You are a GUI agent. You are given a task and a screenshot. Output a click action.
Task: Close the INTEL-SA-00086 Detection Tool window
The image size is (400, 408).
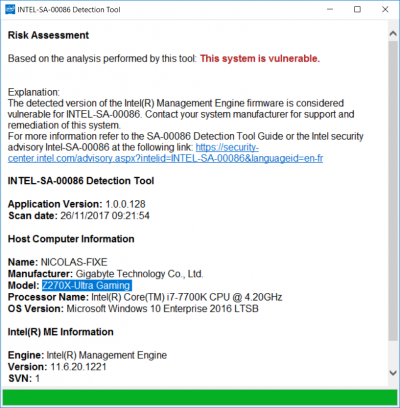point(385,9)
